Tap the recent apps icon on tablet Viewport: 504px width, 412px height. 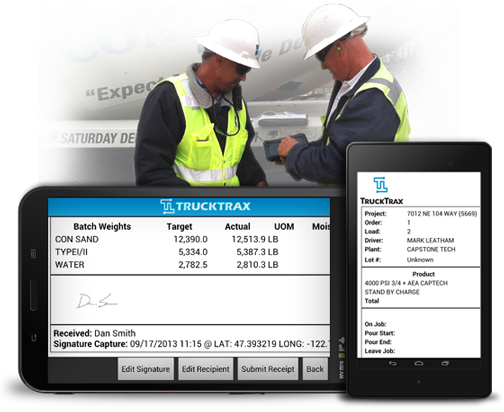445,363
